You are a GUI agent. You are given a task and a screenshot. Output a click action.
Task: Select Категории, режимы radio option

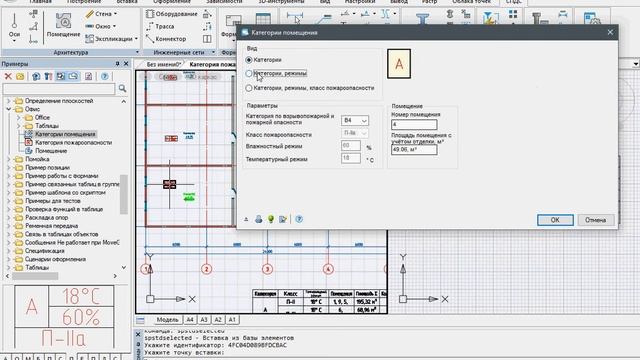coord(249,73)
